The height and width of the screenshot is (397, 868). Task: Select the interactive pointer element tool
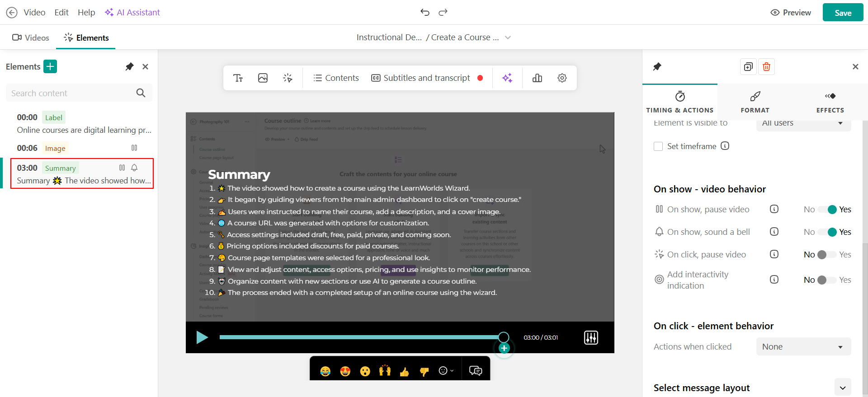click(288, 78)
